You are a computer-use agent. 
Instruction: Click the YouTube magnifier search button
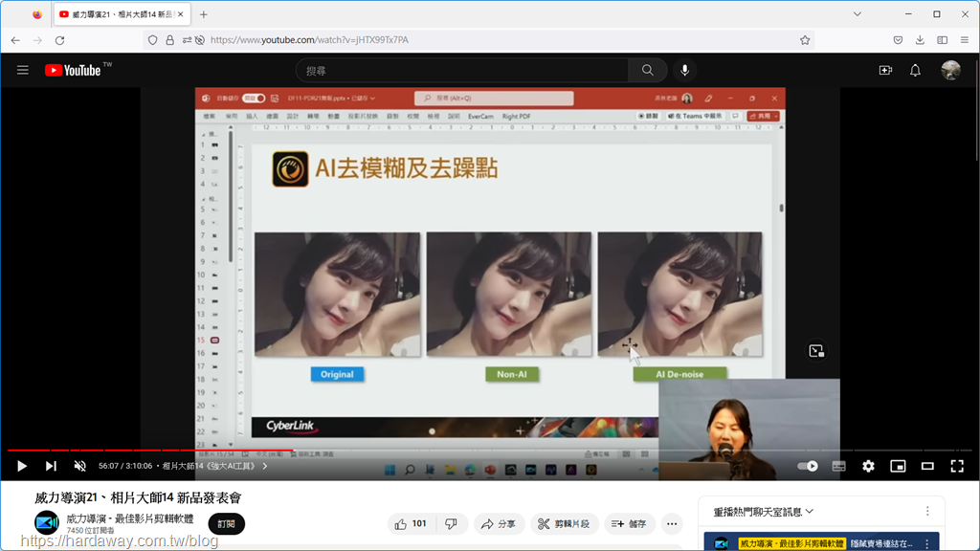click(x=648, y=71)
